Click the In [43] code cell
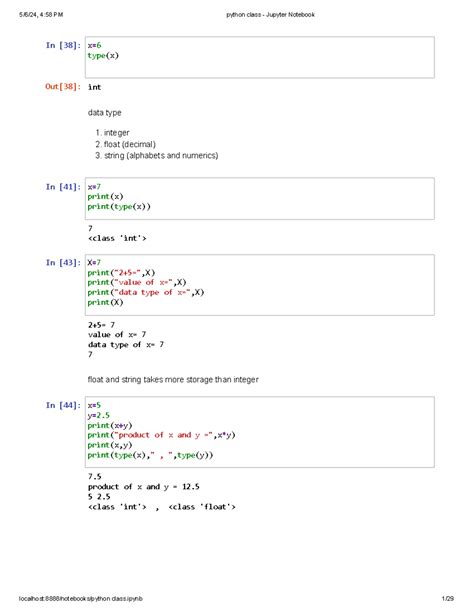The height and width of the screenshot is (613, 474). [260, 285]
